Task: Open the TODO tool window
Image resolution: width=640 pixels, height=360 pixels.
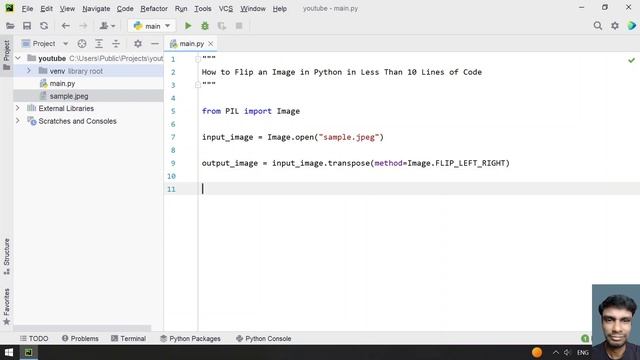Action: click(34, 338)
